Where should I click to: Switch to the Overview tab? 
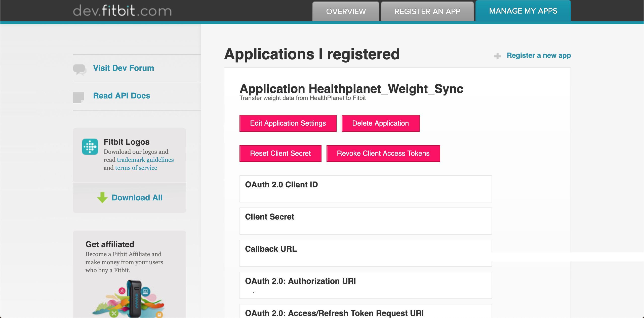[346, 11]
